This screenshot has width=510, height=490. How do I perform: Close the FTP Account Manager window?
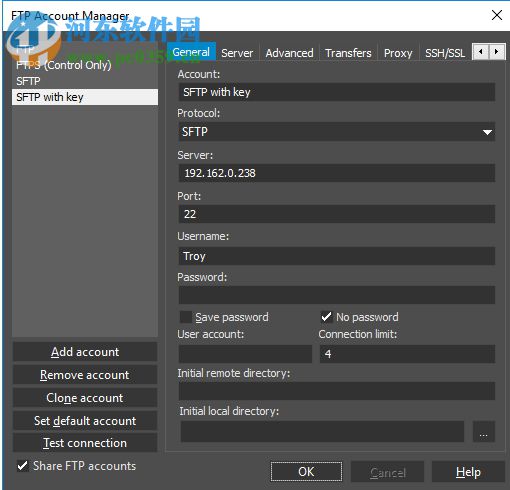pos(497,15)
